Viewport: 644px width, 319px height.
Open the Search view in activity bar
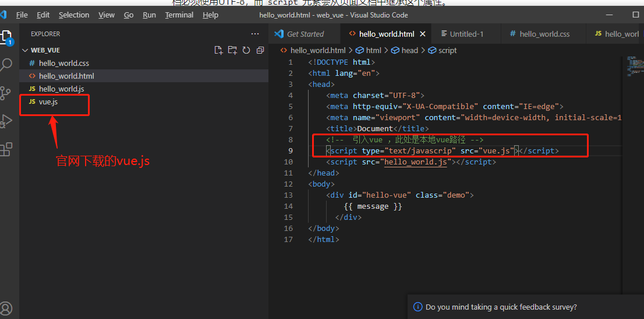[6, 65]
